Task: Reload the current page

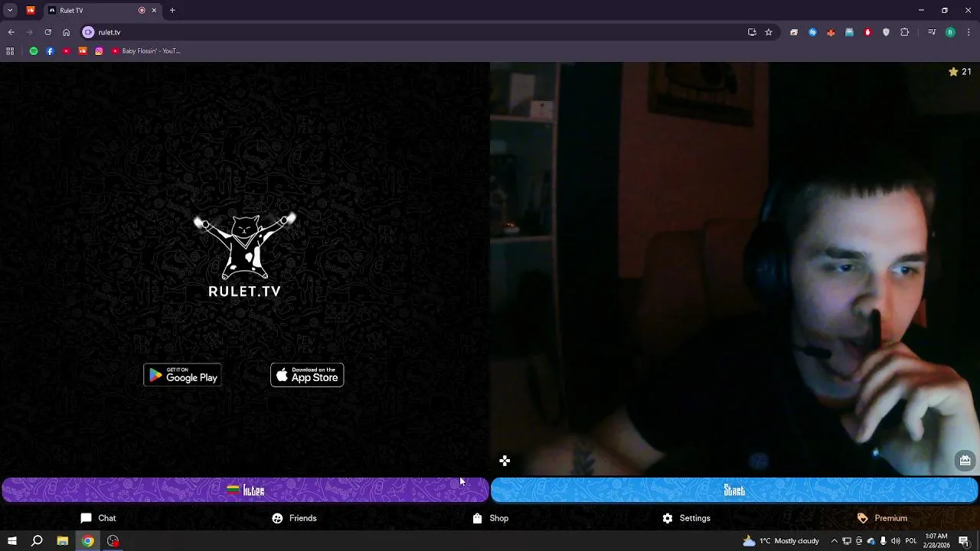Action: click(47, 32)
